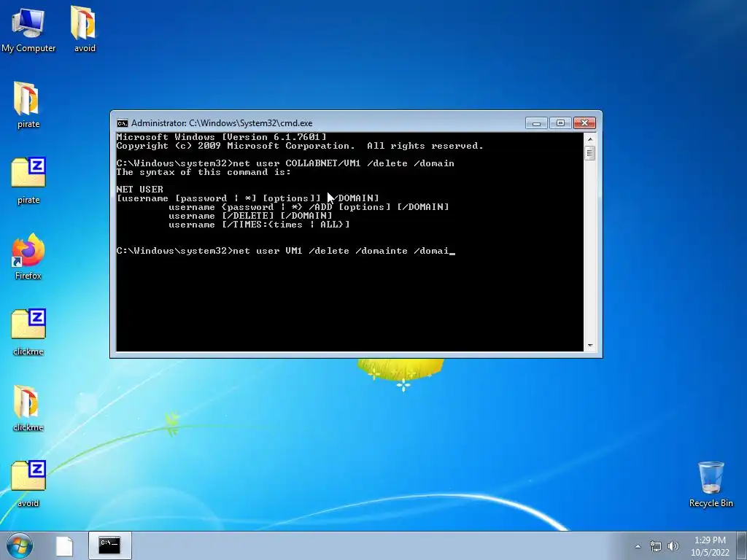
Task: Launch the Firefox desktop shortcut
Action: (28, 256)
